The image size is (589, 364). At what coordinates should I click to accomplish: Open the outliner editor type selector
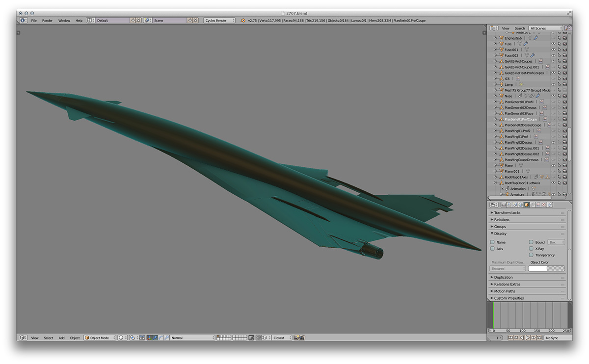coord(494,28)
